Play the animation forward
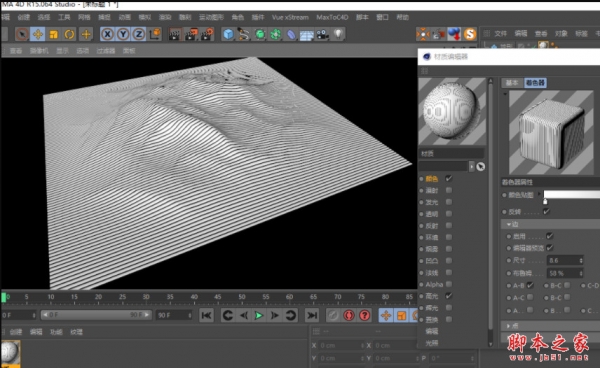Screen dimensions: 600x368 pos(259,315)
